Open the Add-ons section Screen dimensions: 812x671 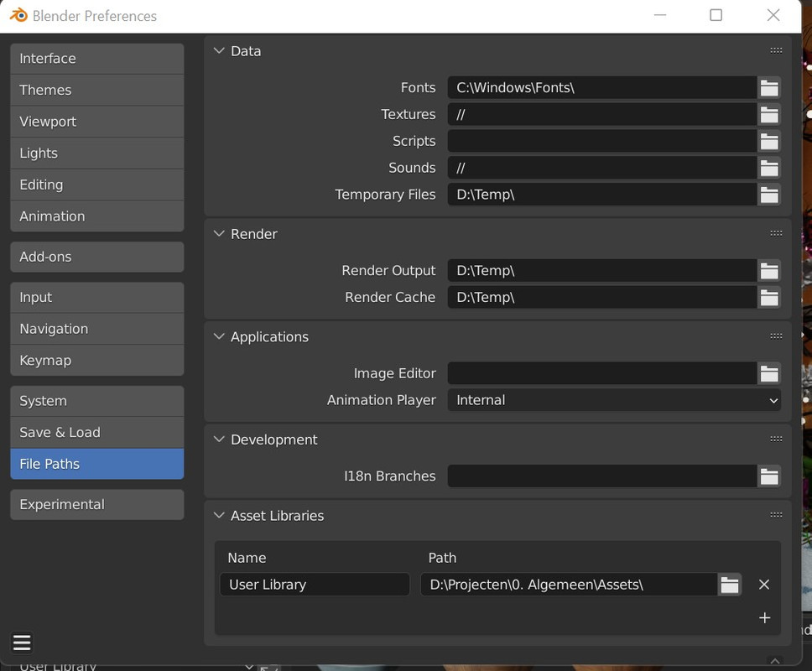point(96,257)
